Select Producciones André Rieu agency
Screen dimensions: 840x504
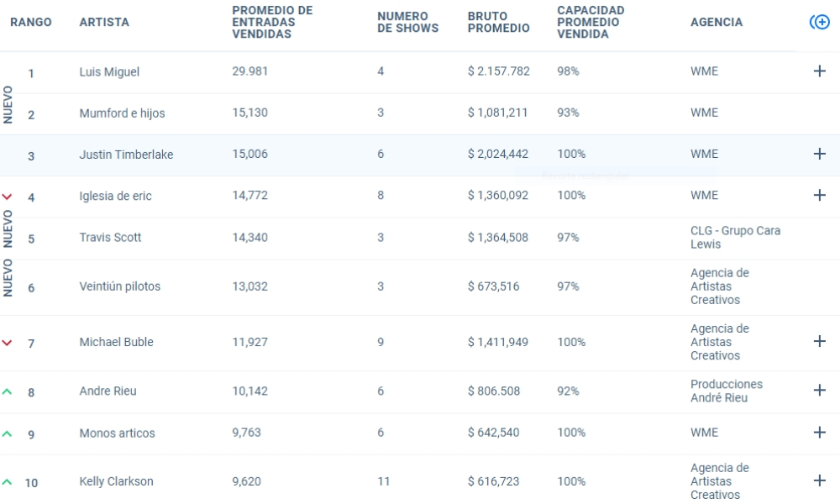click(727, 391)
